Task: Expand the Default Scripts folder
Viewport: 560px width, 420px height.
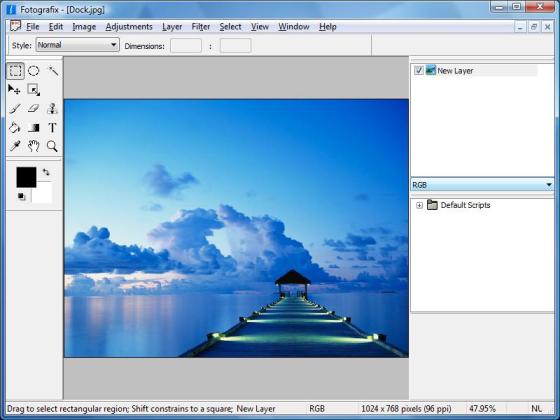Action: [419, 205]
